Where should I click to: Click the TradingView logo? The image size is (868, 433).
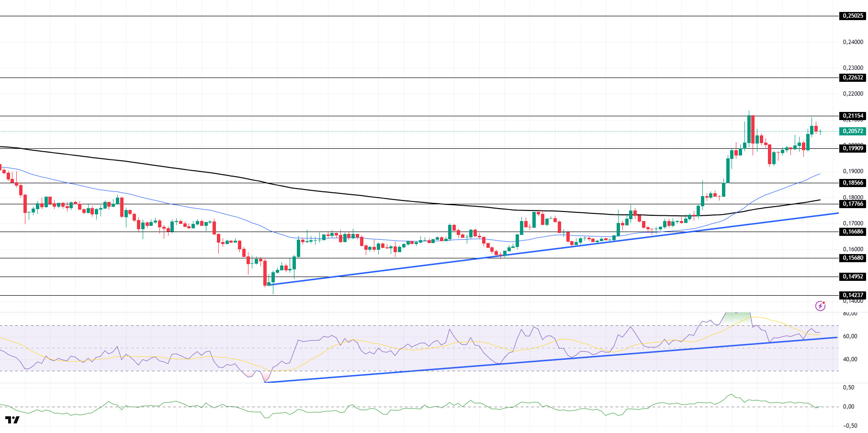point(12,420)
